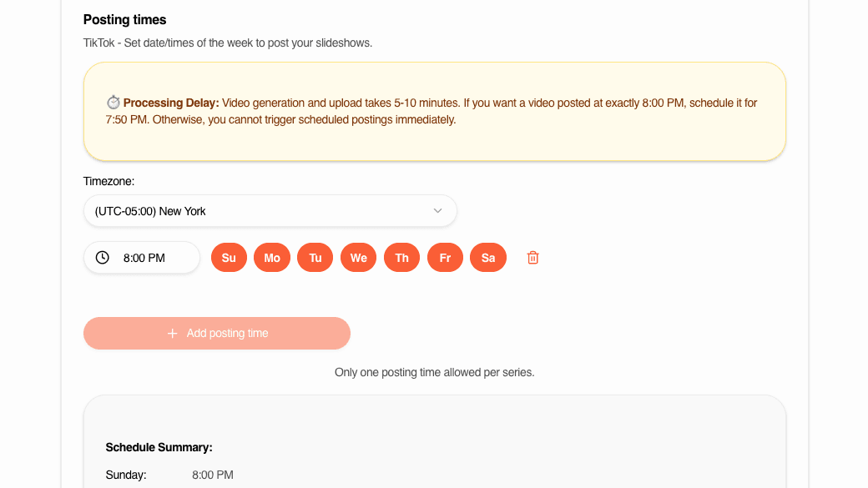
Task: Toggle posting on Mo
Action: [x=272, y=257]
